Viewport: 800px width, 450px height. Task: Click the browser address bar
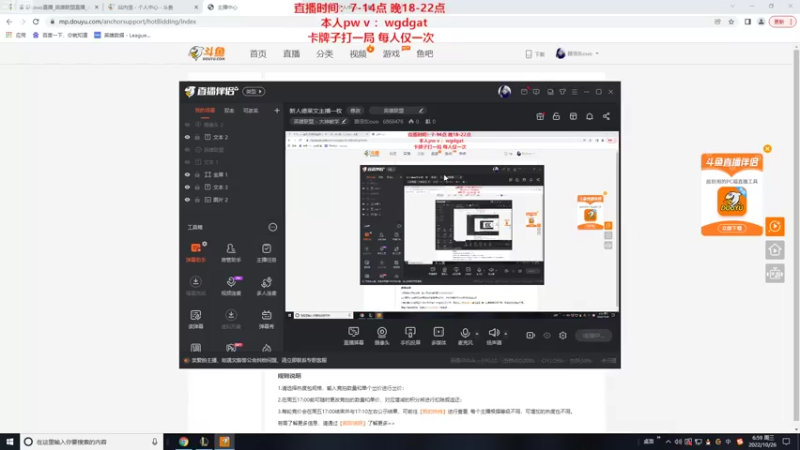pos(378,22)
